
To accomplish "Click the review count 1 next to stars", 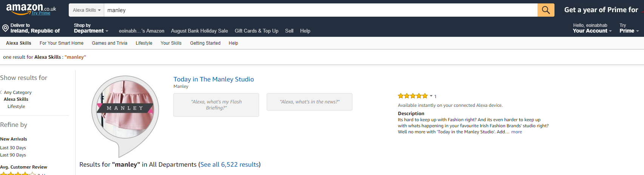I will coord(435,97).
